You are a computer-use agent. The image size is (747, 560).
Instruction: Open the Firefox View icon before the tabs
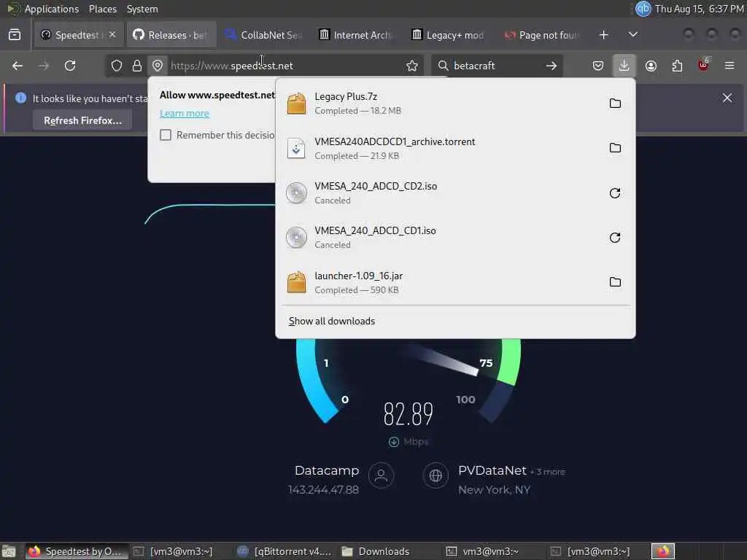pyautogui.click(x=15, y=35)
